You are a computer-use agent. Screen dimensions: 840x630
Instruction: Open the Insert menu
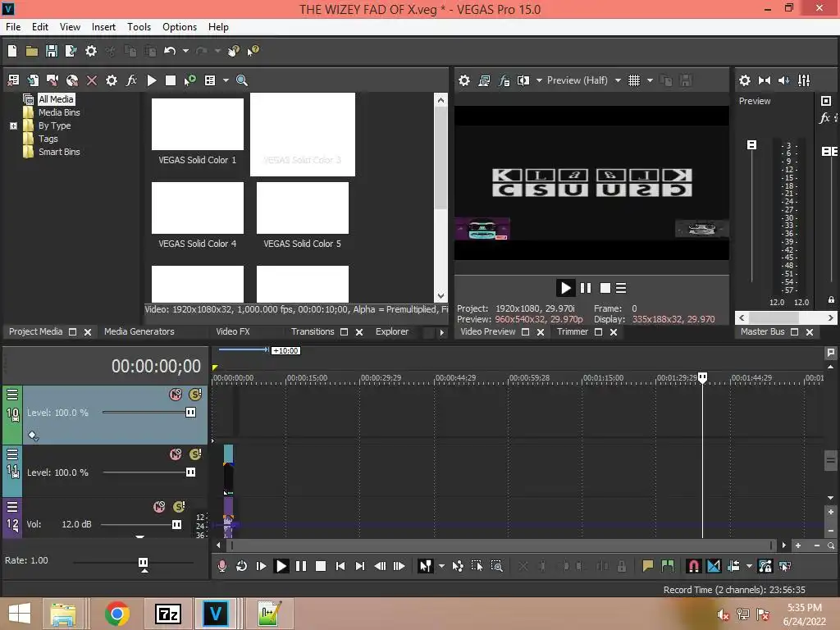click(x=103, y=27)
